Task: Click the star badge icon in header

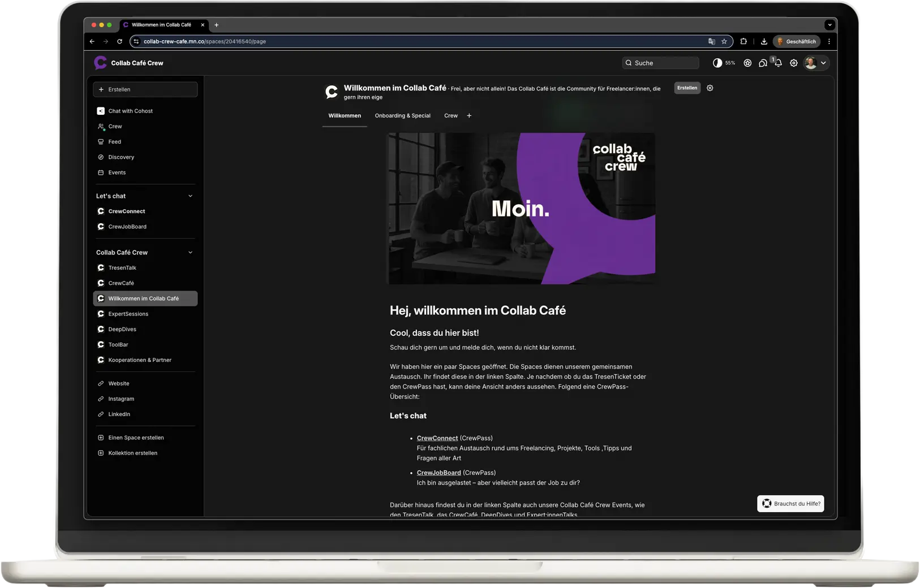Action: [747, 63]
